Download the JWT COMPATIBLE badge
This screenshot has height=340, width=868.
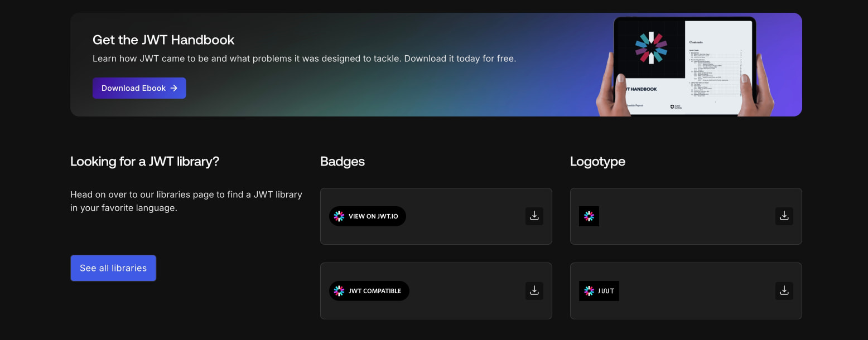pyautogui.click(x=534, y=291)
